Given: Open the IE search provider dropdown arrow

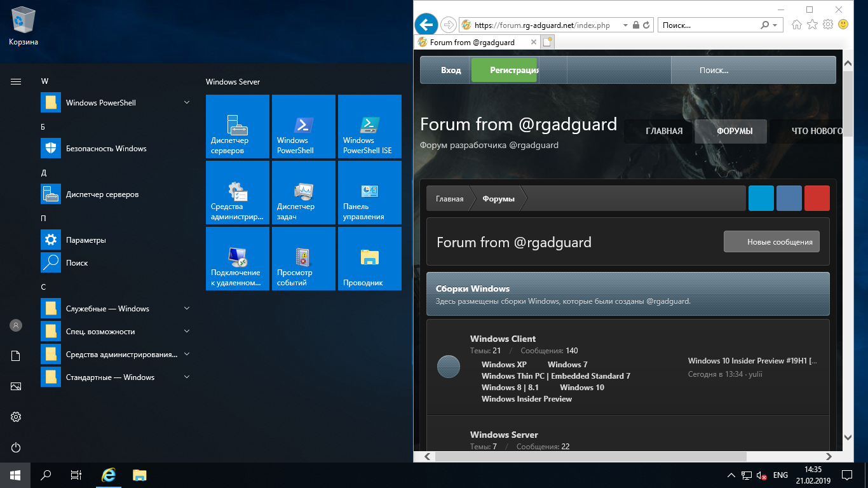Looking at the screenshot, I should 775,25.
